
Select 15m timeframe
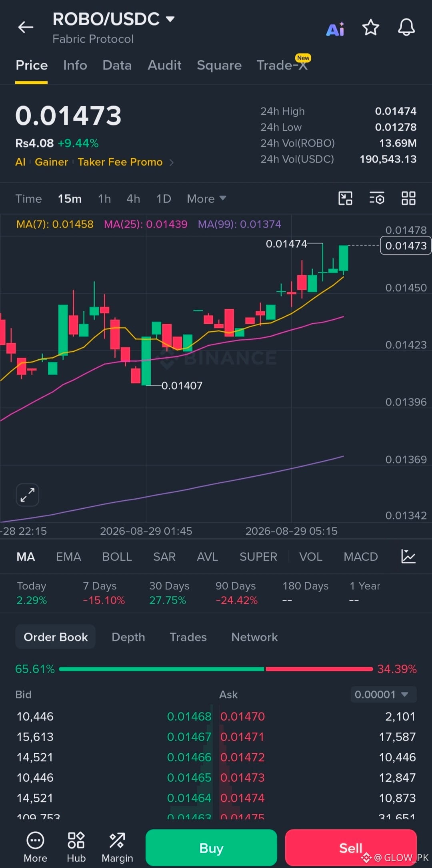click(x=70, y=199)
